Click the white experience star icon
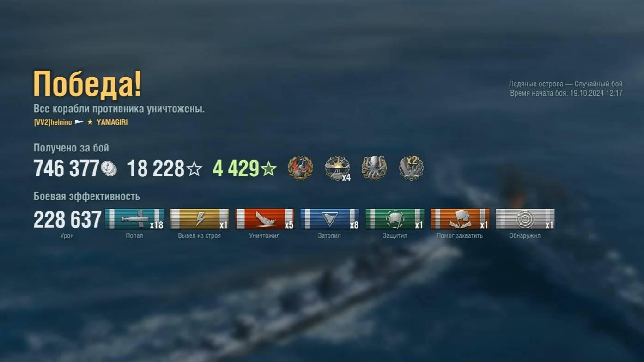Viewport: 644px width, 362px height. coord(194,169)
